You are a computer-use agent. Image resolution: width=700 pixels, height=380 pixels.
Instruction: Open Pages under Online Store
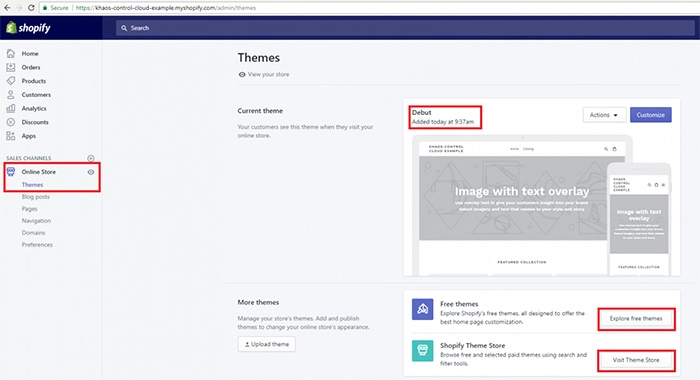[x=29, y=209]
